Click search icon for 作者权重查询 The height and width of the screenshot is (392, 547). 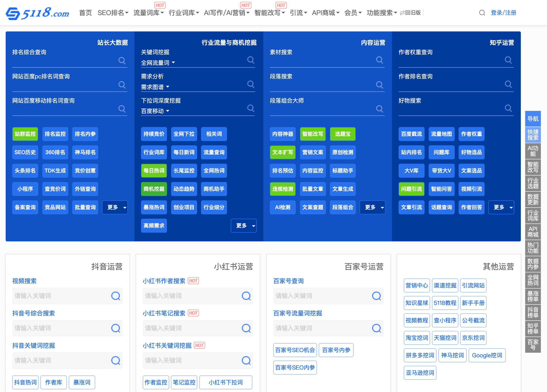coord(508,60)
